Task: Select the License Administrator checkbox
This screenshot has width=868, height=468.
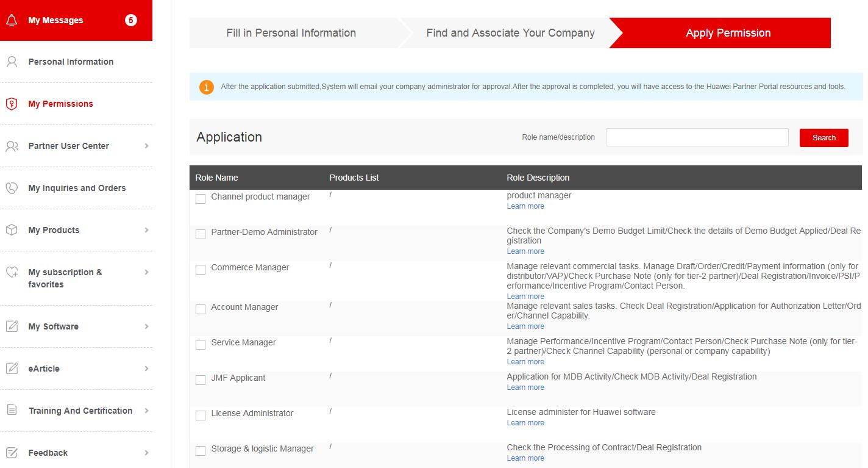Action: [201, 416]
